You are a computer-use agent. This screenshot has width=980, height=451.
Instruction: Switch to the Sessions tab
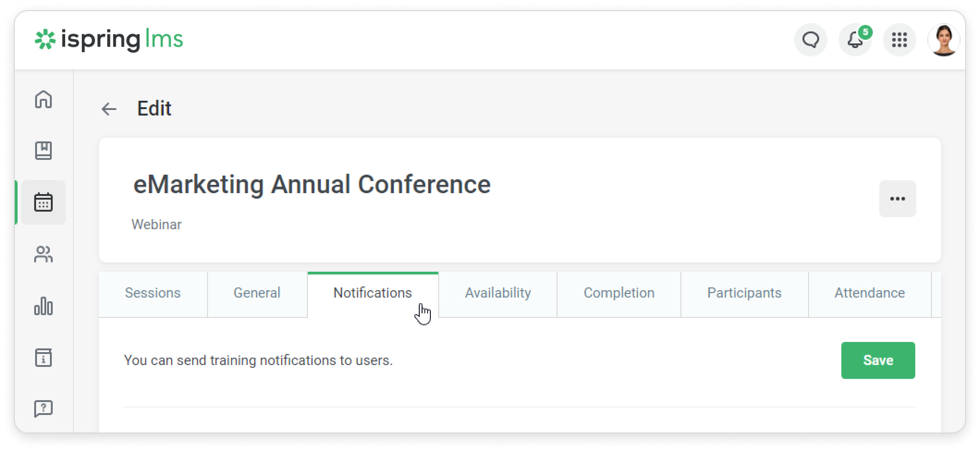(153, 293)
